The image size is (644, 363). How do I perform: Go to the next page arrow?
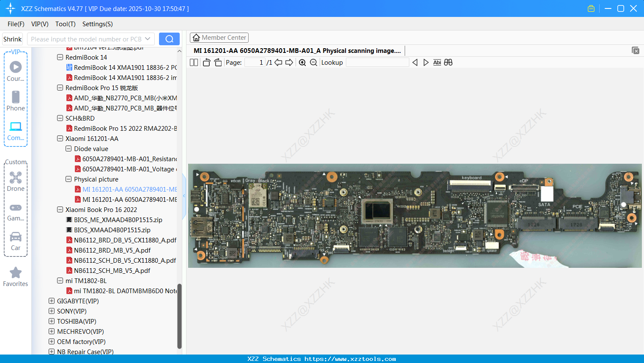tap(289, 63)
